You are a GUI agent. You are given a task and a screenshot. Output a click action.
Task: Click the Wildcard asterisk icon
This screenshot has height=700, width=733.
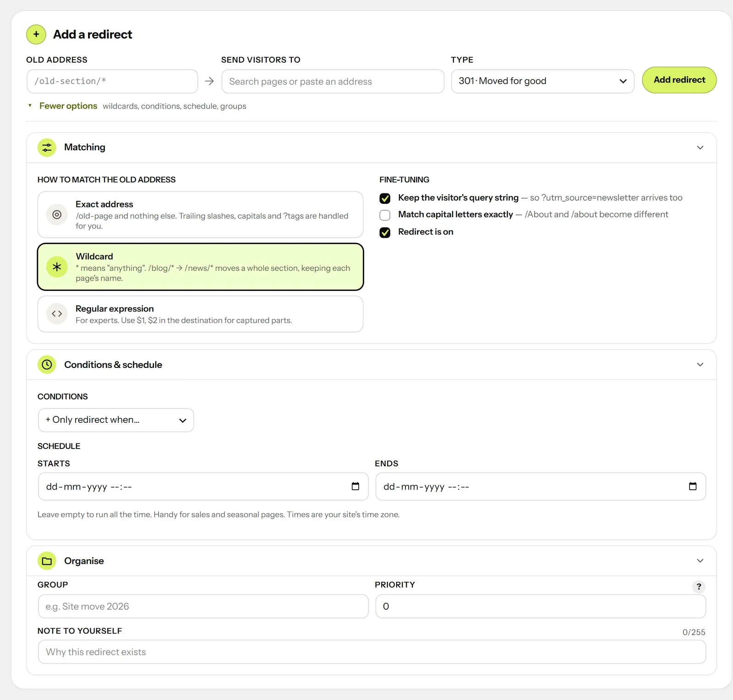coord(57,267)
